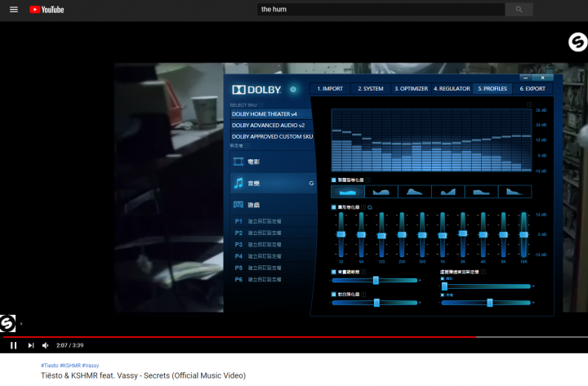588x386 pixels.
Task: Toggle the Dolby power button
Action: point(293,89)
